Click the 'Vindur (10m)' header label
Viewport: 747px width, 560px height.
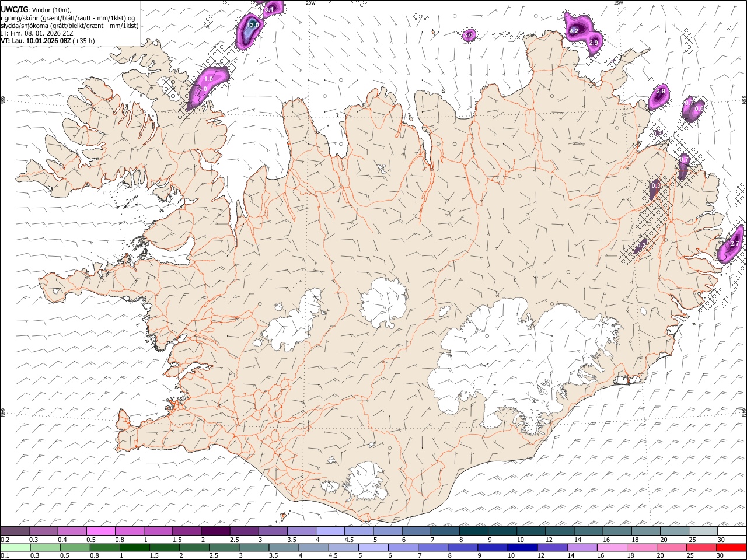click(x=51, y=9)
